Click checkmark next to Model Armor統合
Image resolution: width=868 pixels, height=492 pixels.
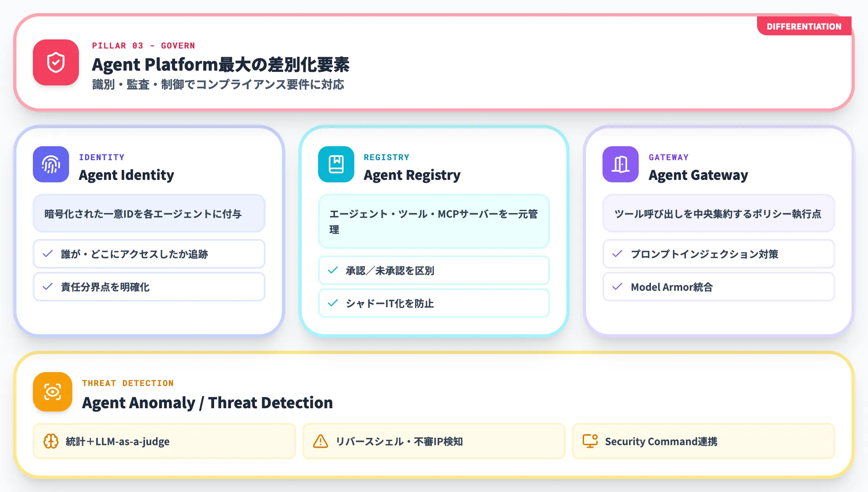click(x=617, y=287)
